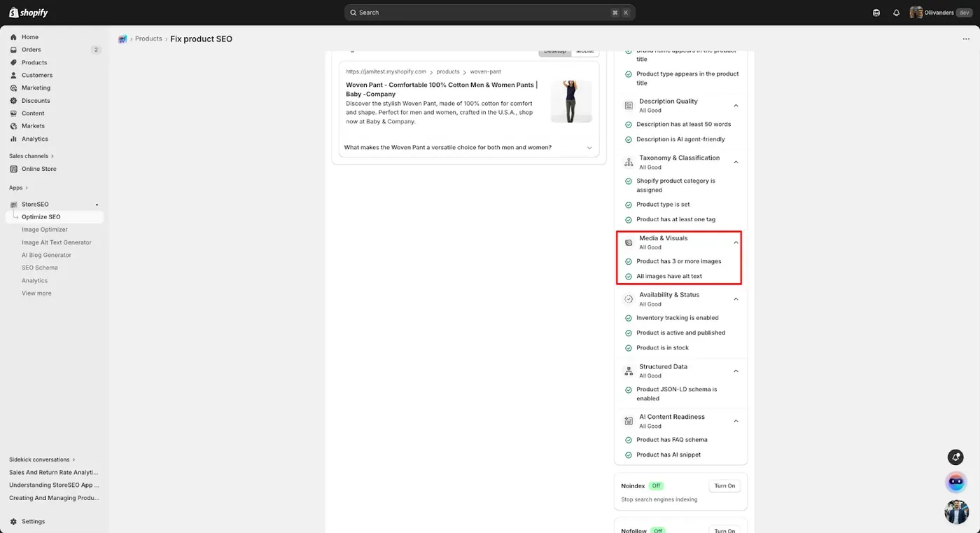This screenshot has height=533, width=980.
Task: Go to Products breadcrumb link
Action: (148, 39)
